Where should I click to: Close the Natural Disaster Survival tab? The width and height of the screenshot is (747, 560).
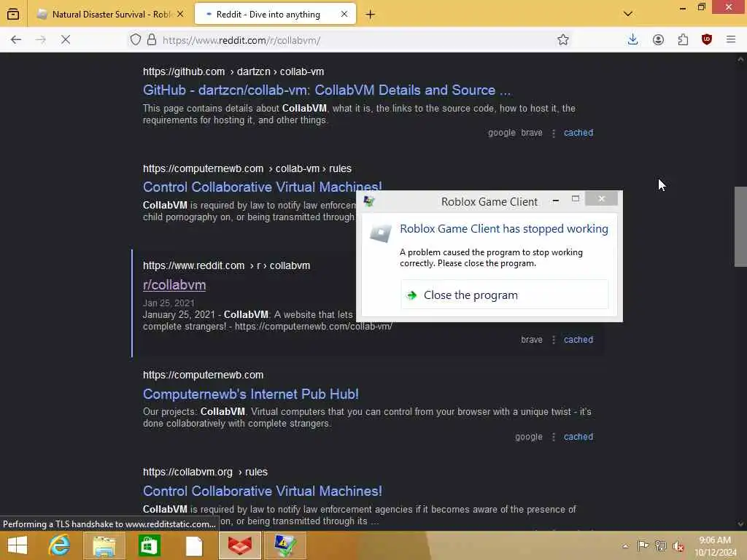[x=180, y=15]
